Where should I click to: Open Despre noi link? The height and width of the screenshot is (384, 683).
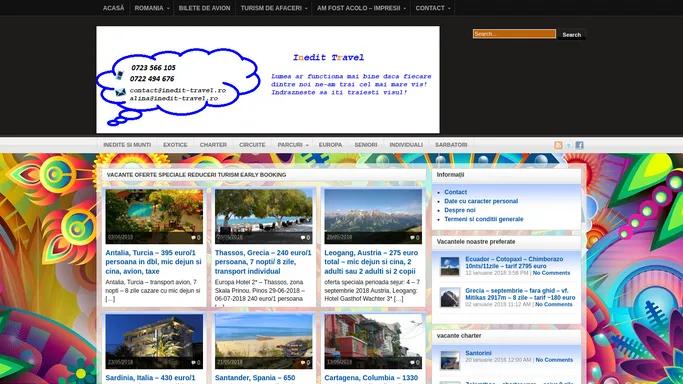click(x=460, y=210)
